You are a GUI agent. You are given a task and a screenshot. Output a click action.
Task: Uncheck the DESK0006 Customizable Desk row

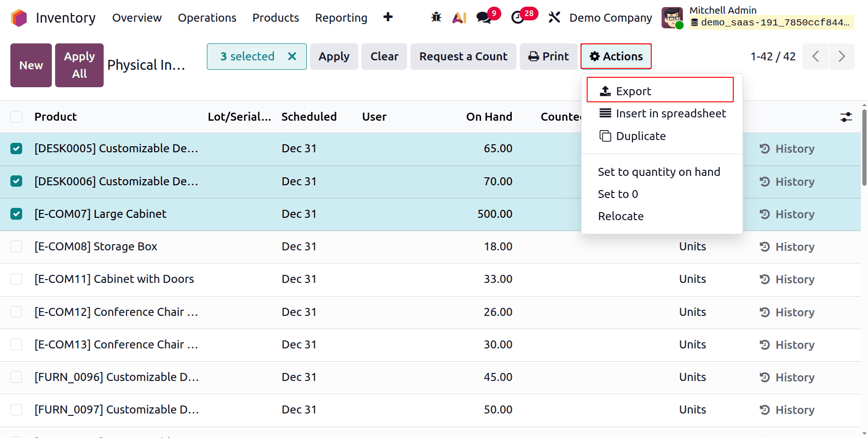(x=16, y=181)
